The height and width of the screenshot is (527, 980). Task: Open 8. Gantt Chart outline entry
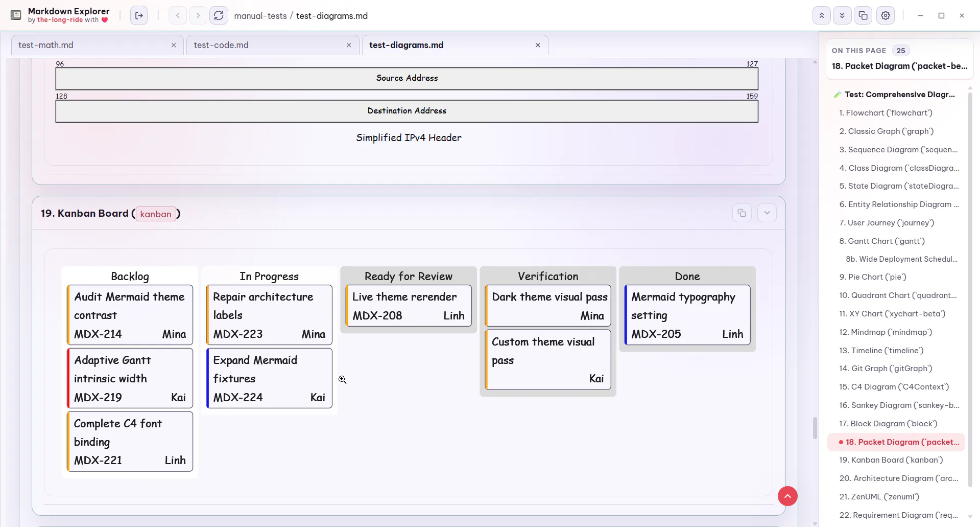click(x=882, y=241)
